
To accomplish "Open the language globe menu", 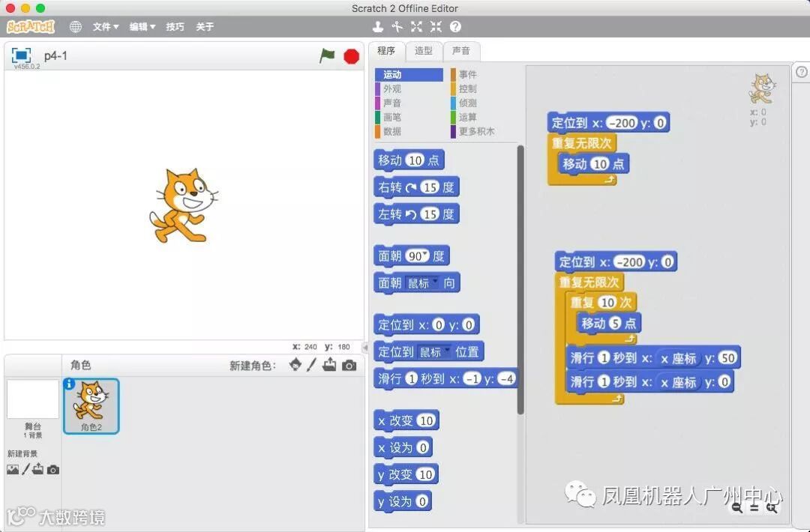I will point(76,27).
